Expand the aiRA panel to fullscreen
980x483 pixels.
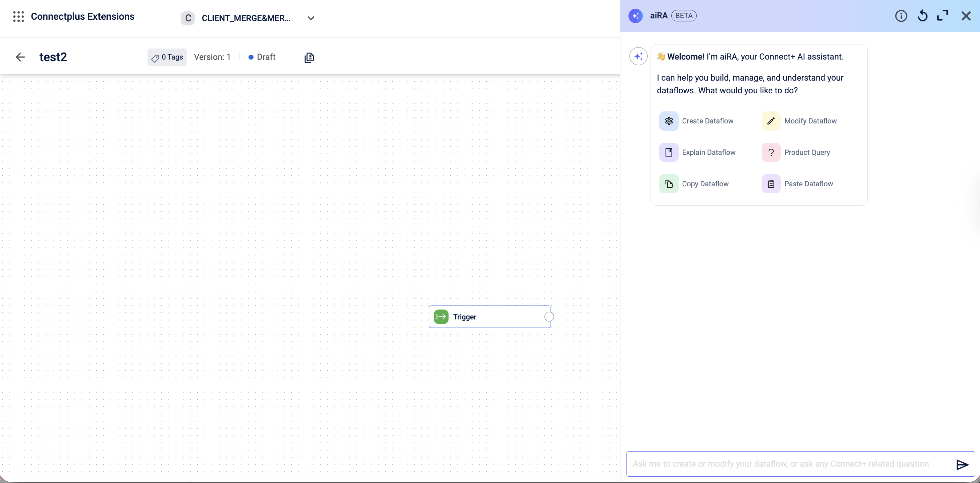pos(942,16)
